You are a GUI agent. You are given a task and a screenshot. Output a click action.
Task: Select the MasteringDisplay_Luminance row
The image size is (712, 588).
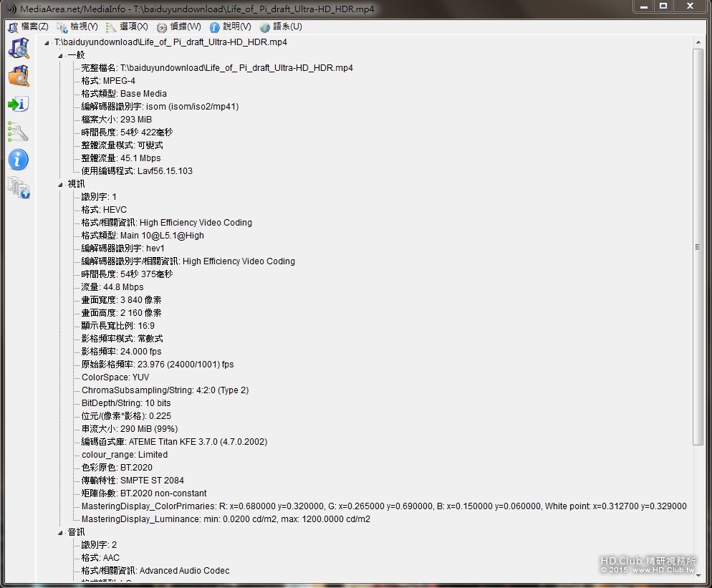[x=226, y=519]
